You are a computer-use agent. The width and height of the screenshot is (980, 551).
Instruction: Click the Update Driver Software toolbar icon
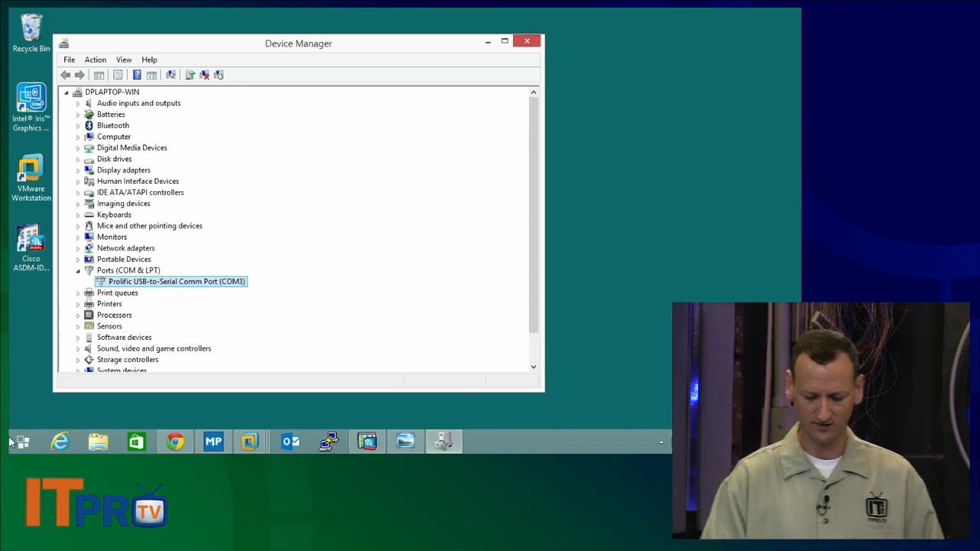(x=190, y=75)
